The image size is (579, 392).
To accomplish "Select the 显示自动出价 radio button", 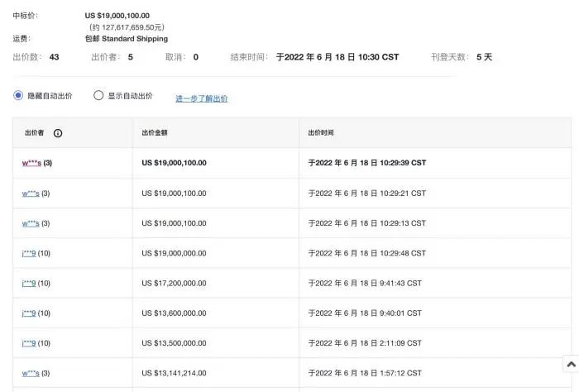I will 98,95.
